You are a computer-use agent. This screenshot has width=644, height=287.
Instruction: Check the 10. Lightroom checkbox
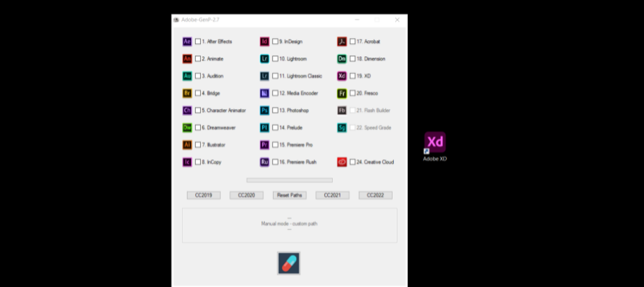[275, 58]
